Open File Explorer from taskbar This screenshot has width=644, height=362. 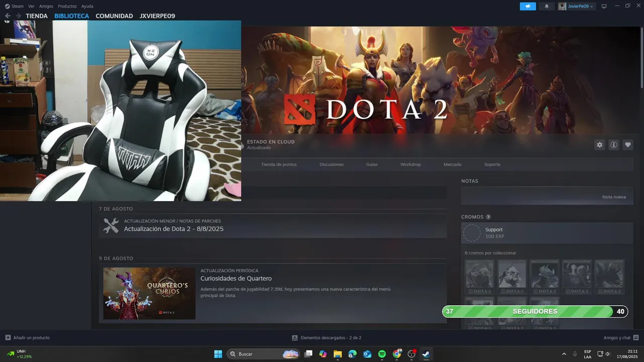pyautogui.click(x=338, y=354)
